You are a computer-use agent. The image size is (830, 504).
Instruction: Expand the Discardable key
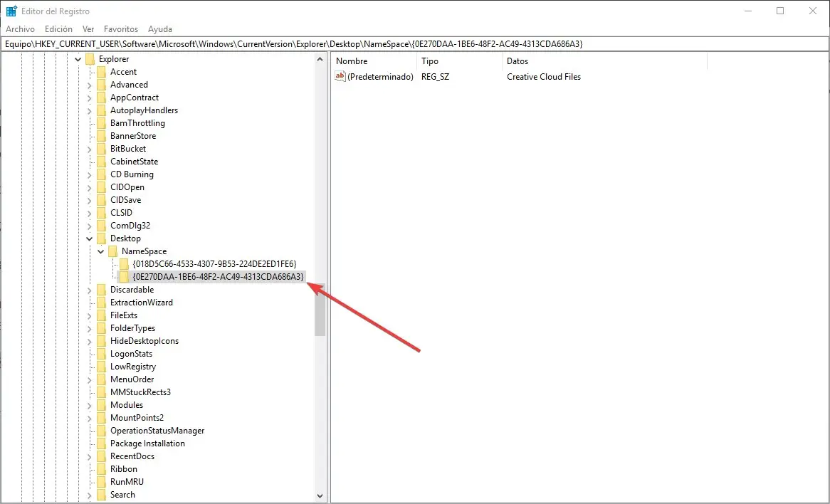click(x=90, y=290)
